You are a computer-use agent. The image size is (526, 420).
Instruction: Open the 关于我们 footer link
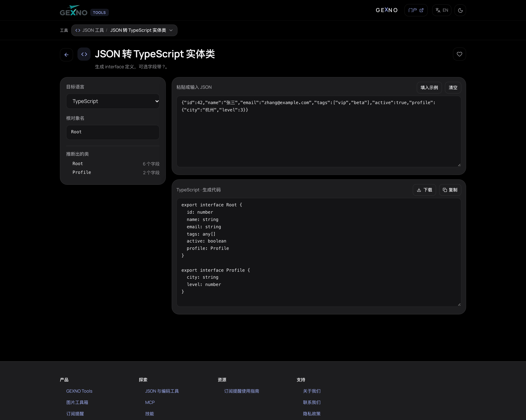(x=312, y=391)
